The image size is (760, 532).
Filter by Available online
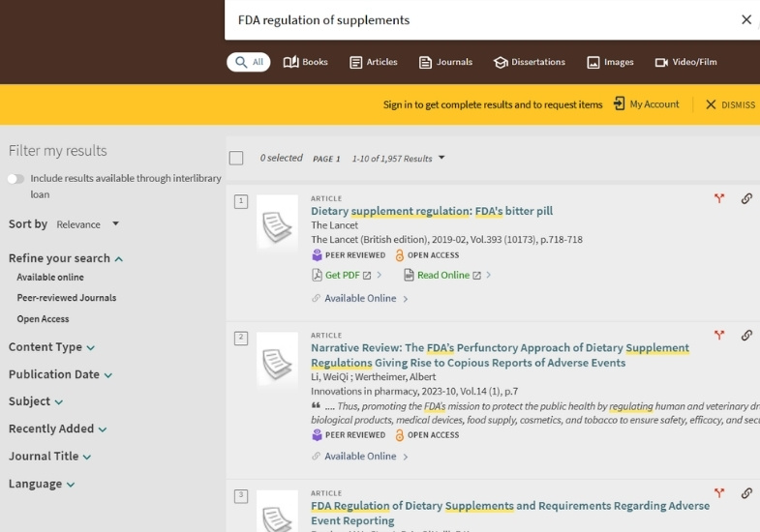click(50, 278)
